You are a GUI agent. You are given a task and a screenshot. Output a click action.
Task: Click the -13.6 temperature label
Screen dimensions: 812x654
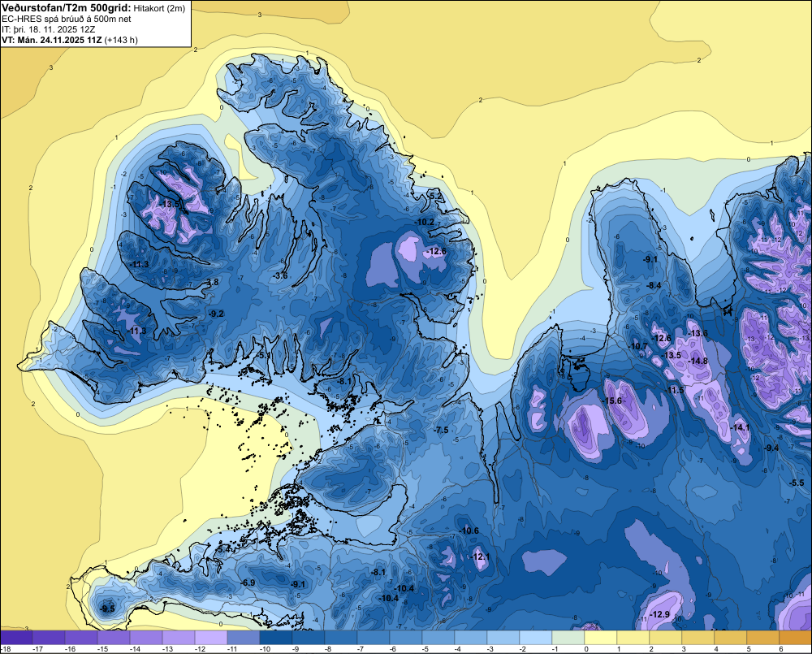pyautogui.click(x=698, y=333)
